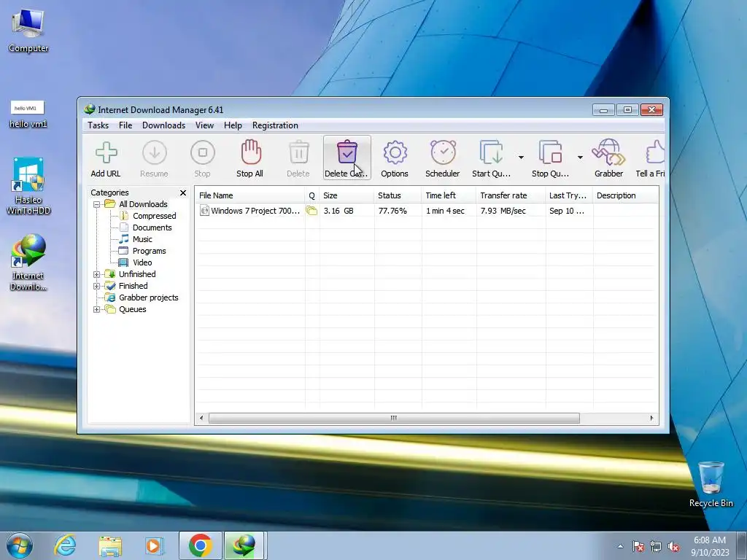Select the Documents category
Image resolution: width=747 pixels, height=560 pixels.
pyautogui.click(x=152, y=227)
